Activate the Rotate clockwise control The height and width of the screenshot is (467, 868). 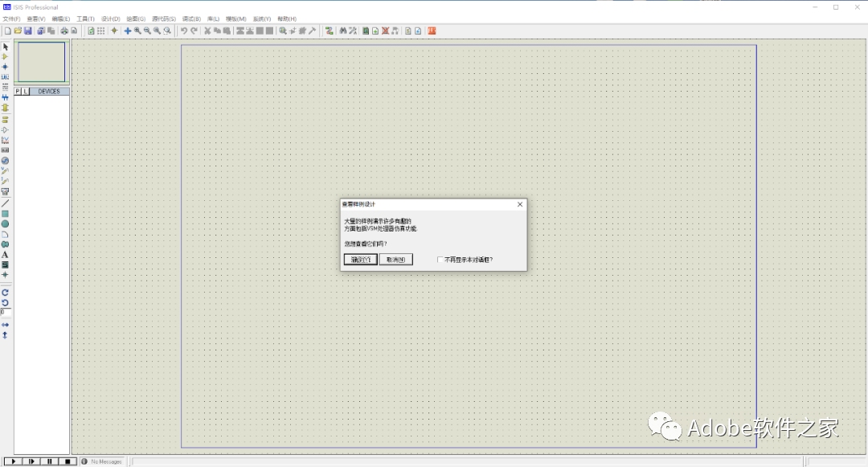click(5, 292)
